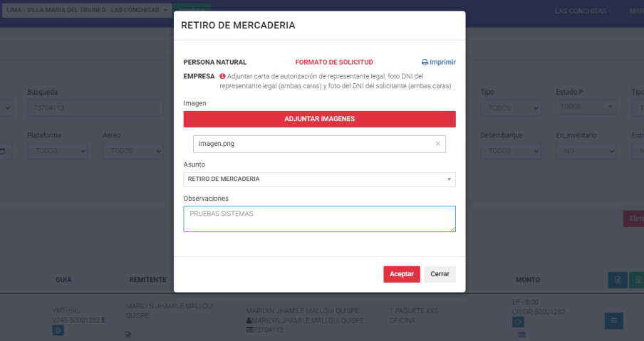Open the LAS CONCHITAS menu item
644x341 pixels.
click(x=580, y=11)
